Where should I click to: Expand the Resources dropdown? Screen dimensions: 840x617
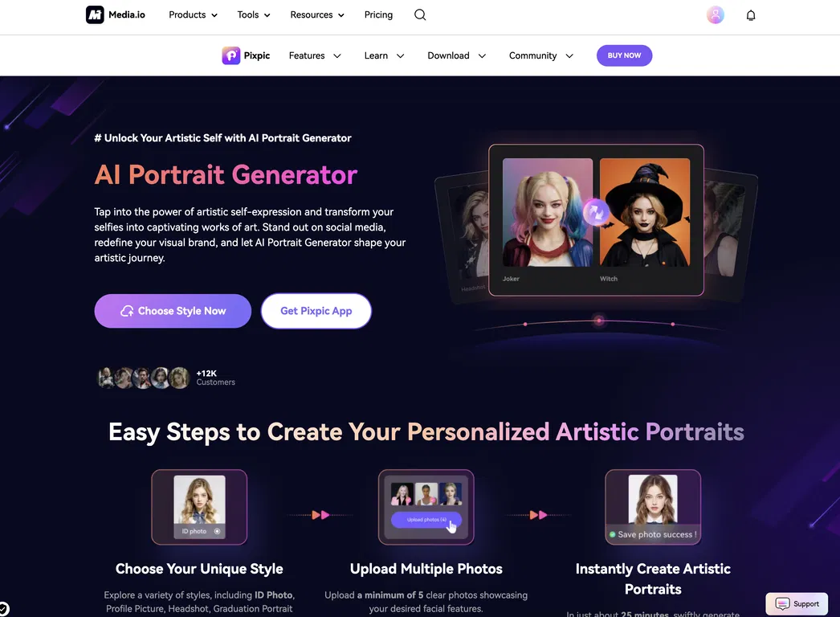(317, 15)
